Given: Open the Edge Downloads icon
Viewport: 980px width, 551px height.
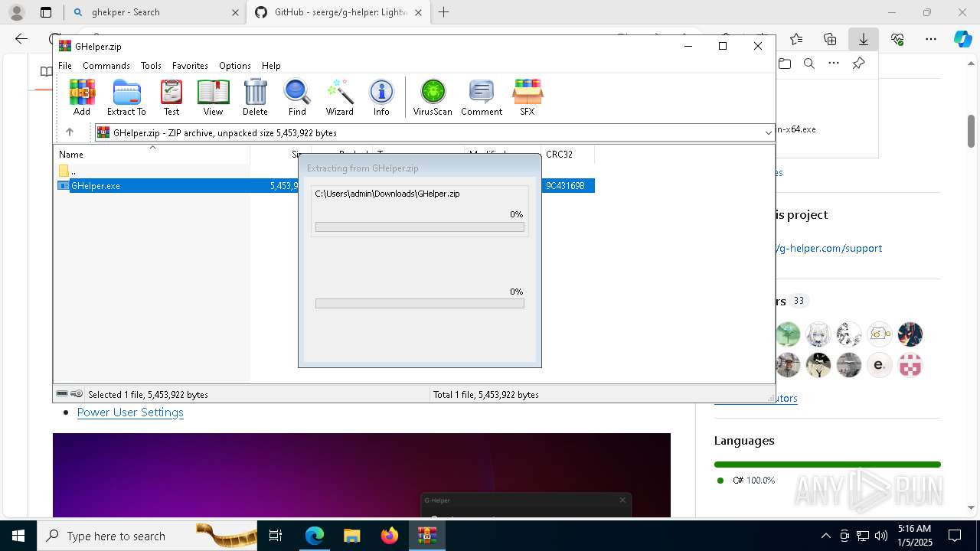Looking at the screenshot, I should tap(864, 39).
